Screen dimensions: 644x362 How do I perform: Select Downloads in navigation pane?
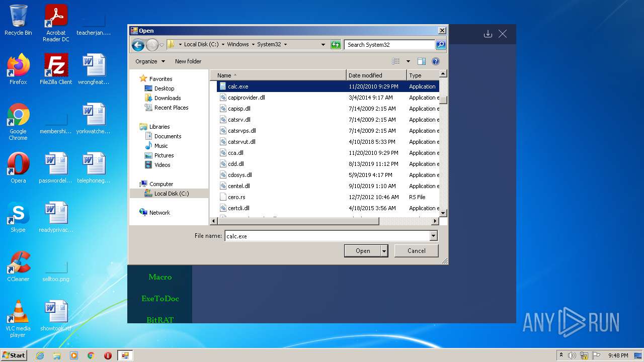pyautogui.click(x=168, y=98)
